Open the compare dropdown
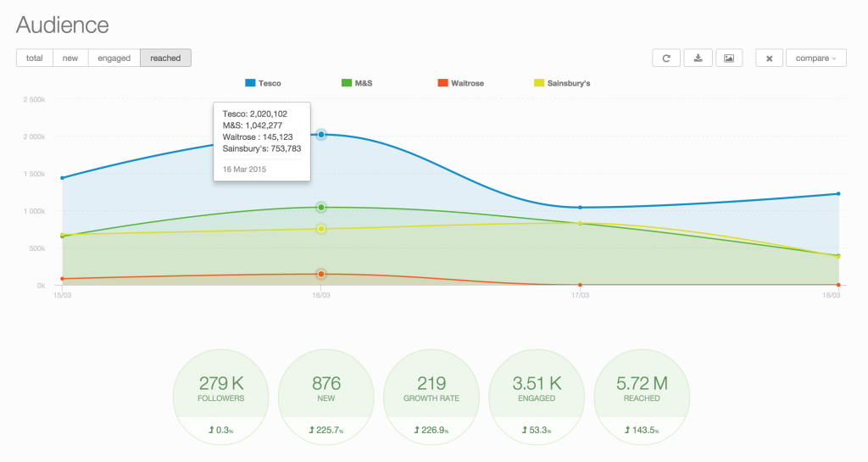 tap(815, 58)
